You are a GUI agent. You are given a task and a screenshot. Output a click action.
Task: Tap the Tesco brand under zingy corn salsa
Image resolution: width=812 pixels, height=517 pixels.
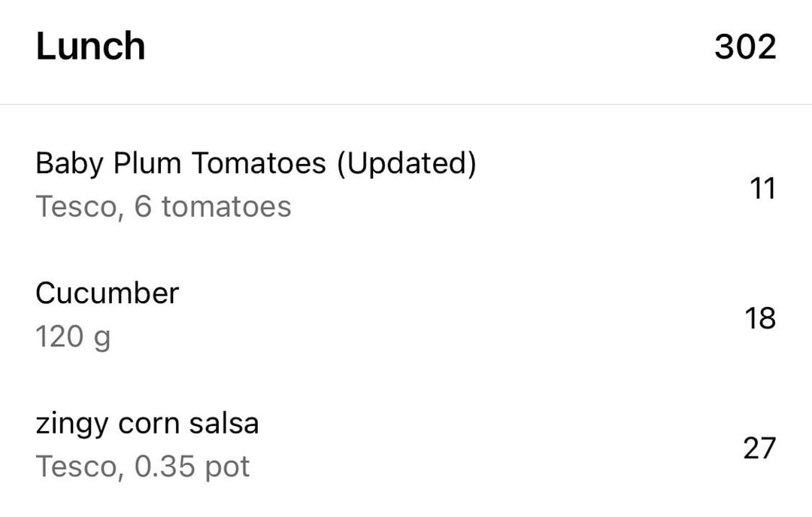click(79, 467)
